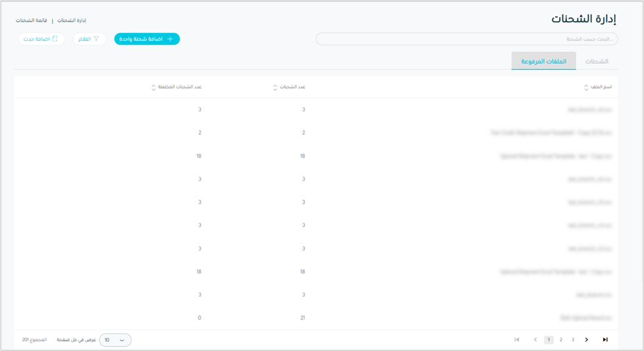Select the last table row with 21 shipments
This screenshot has width=644, height=351.
(x=316, y=317)
